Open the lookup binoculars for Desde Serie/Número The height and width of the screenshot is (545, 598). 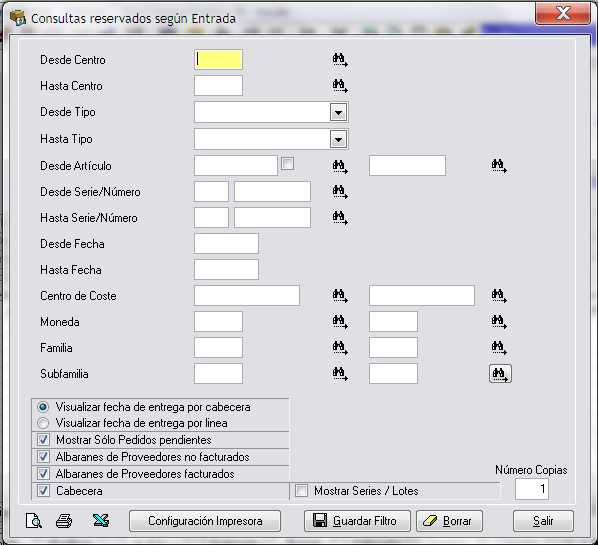[339, 192]
